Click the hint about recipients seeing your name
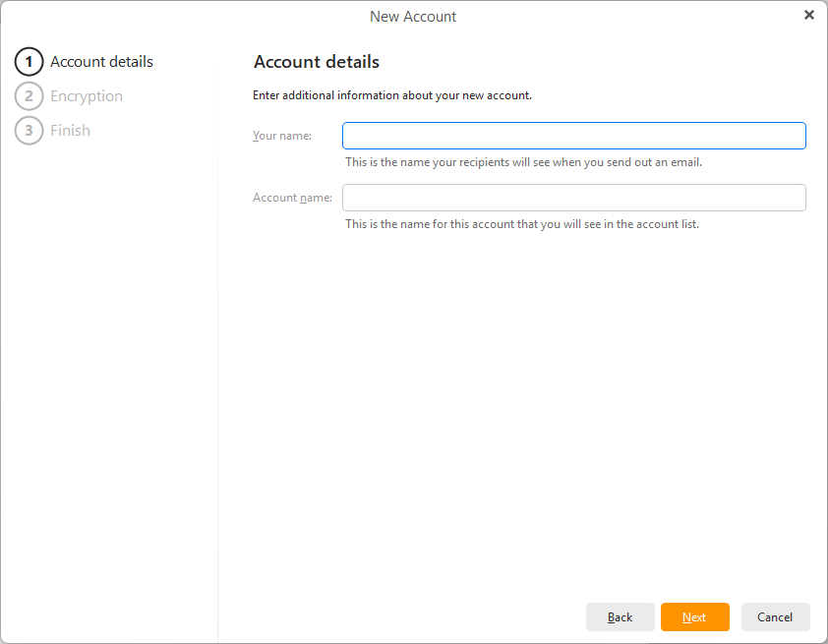Viewport: 828px width, 644px height. (523, 162)
